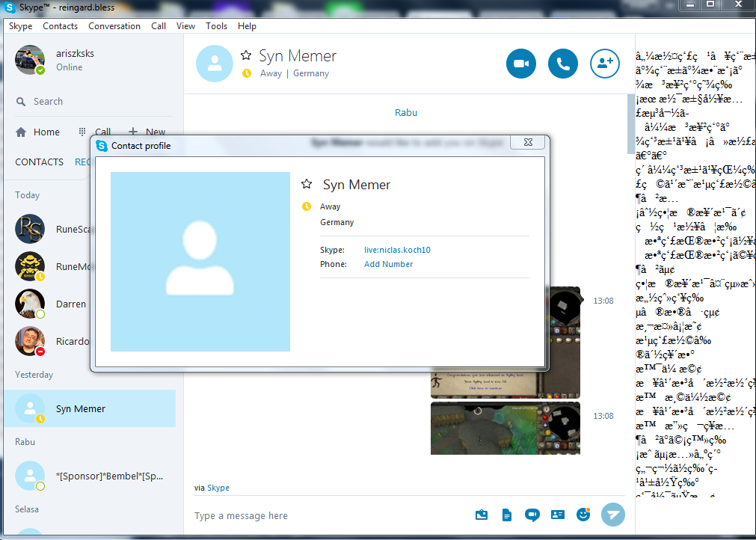
Task: Close the Contact profile dialog
Action: point(527,142)
